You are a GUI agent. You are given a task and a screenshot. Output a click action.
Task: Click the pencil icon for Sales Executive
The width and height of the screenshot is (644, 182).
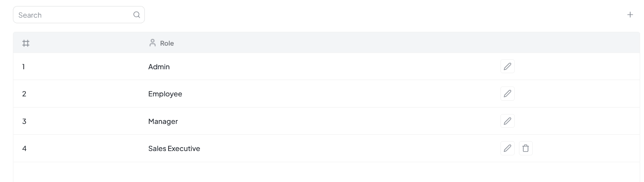pos(507,148)
